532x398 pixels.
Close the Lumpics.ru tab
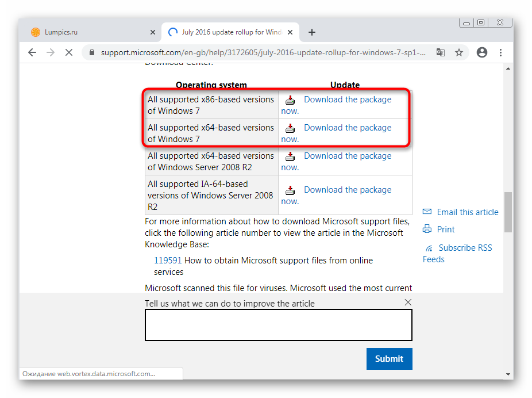tap(153, 32)
